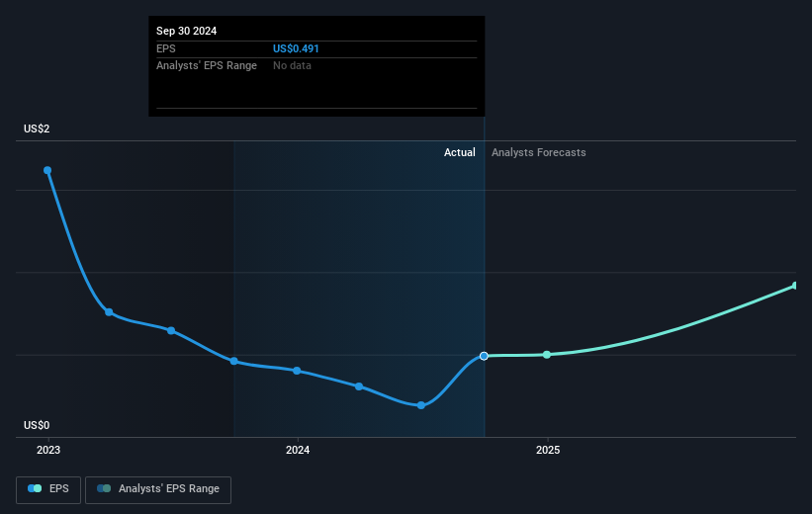Click the EPS data point above the 2024 label
Screen dimensions: 812x514
coord(297,371)
